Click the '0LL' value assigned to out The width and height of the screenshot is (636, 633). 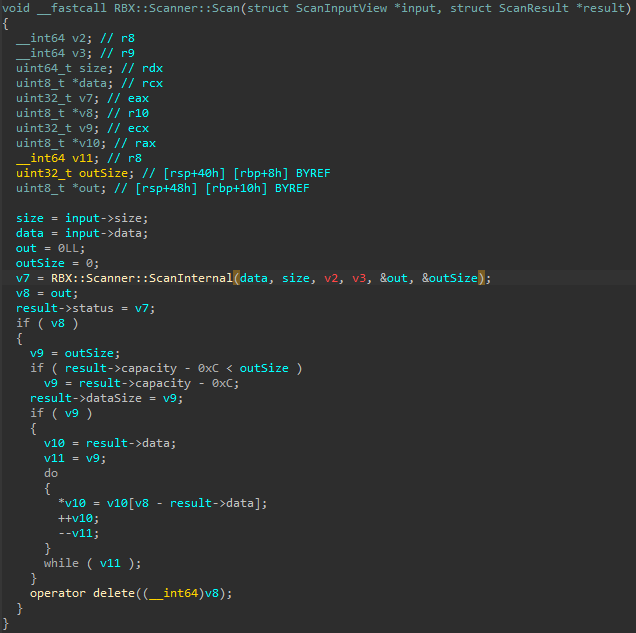68,248
